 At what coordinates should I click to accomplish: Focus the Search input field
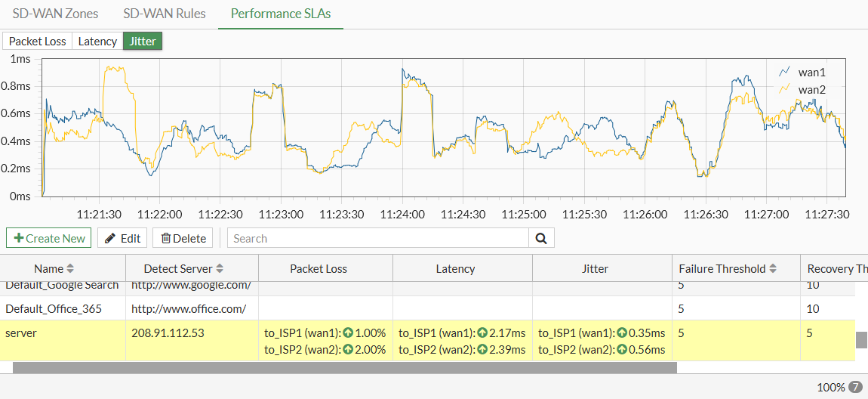[x=377, y=238]
